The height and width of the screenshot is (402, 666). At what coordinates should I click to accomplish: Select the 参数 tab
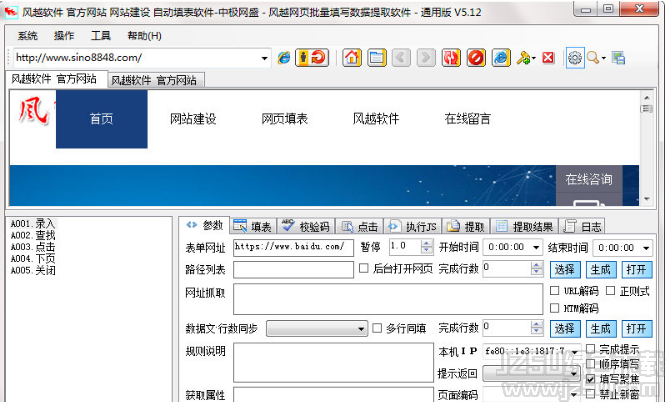point(204,225)
